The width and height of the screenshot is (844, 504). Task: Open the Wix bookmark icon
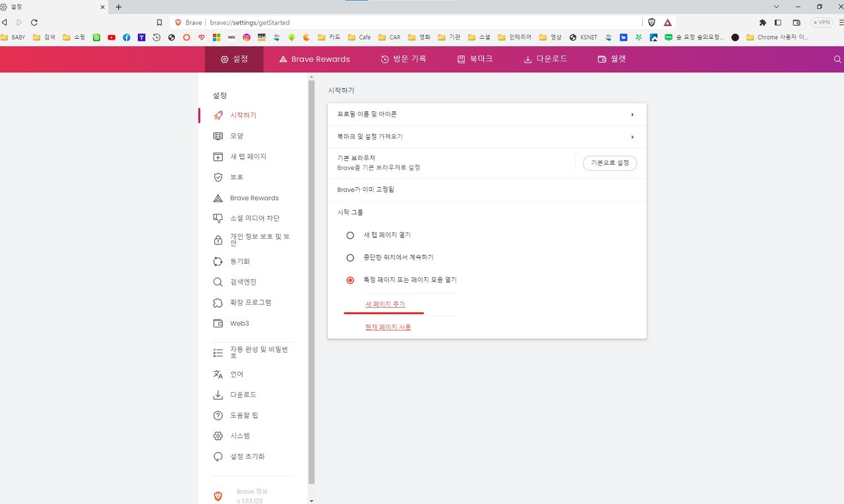point(231,38)
